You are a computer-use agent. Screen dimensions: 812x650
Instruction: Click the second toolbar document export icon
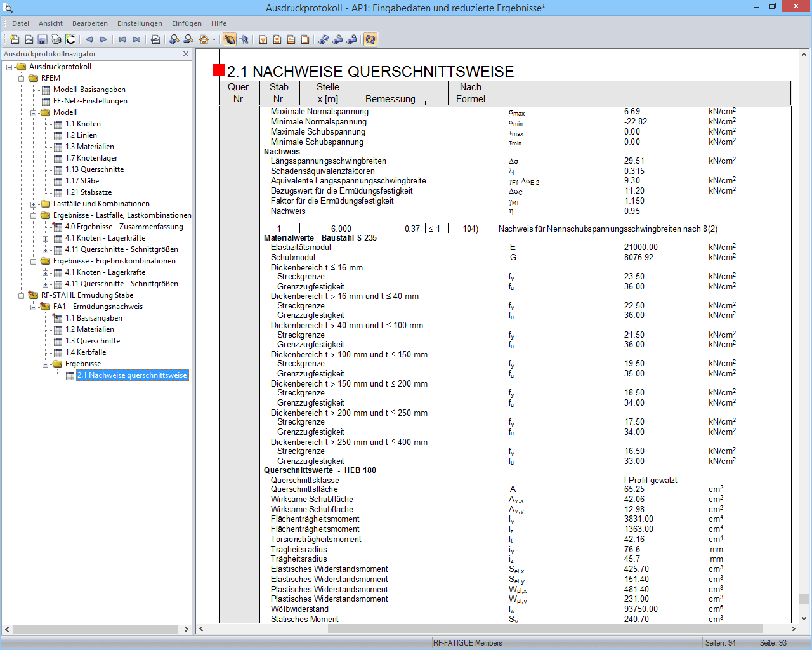tap(29, 39)
